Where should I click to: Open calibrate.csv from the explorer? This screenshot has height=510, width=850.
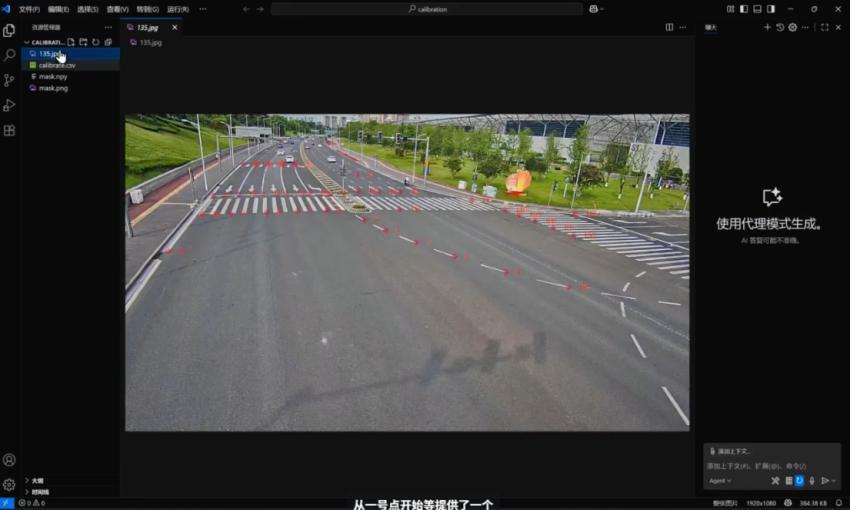(x=57, y=65)
